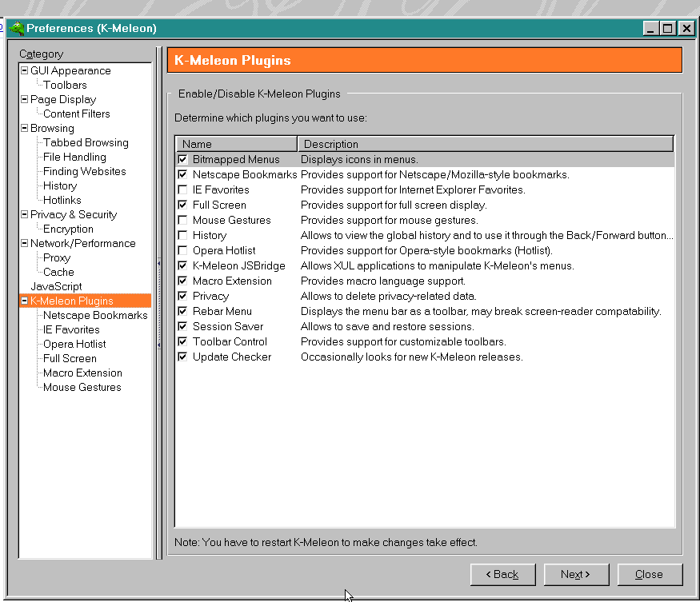Click the K-Meleon lizard icon in title bar
The width and height of the screenshot is (700, 602).
tap(17, 28)
